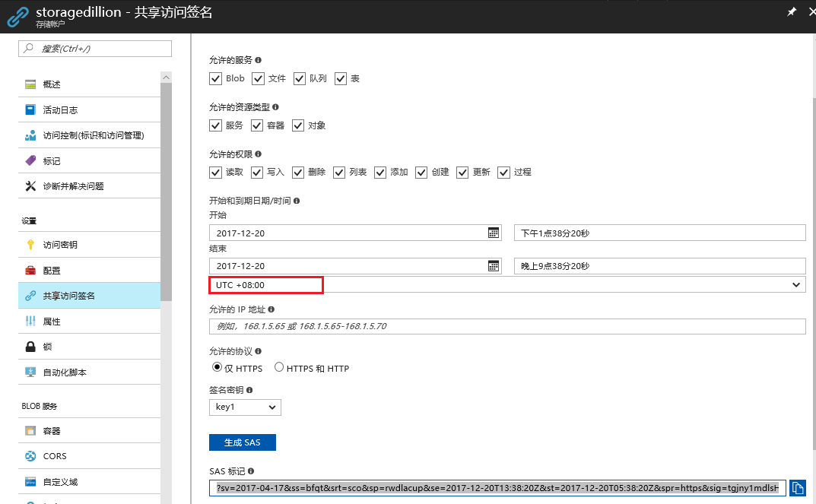Click info icon beside SAS 标记
Screen dimensions: 816x504
click(x=251, y=471)
